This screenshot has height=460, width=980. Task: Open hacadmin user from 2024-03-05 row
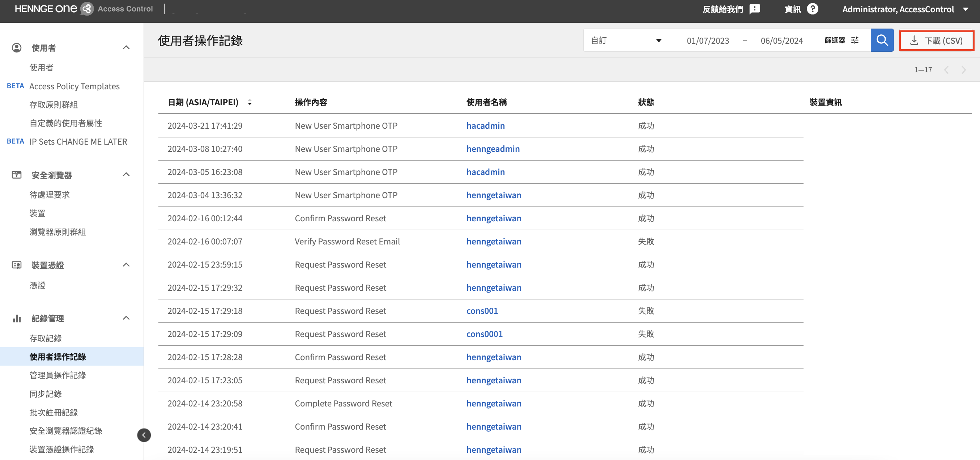[485, 172]
